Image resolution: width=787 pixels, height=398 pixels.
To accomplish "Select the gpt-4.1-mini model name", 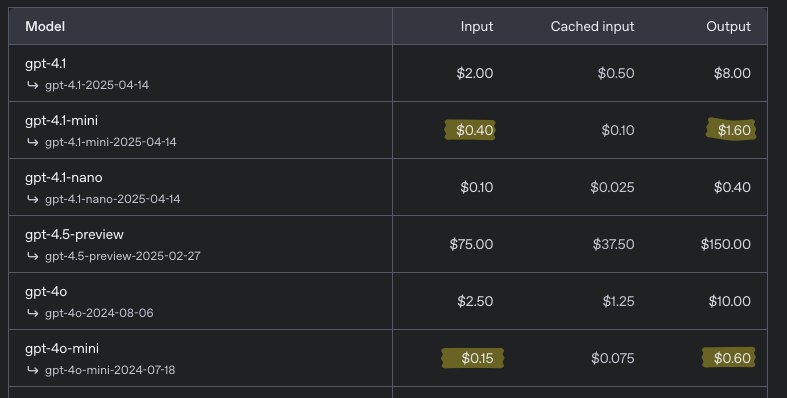I will click(61, 121).
